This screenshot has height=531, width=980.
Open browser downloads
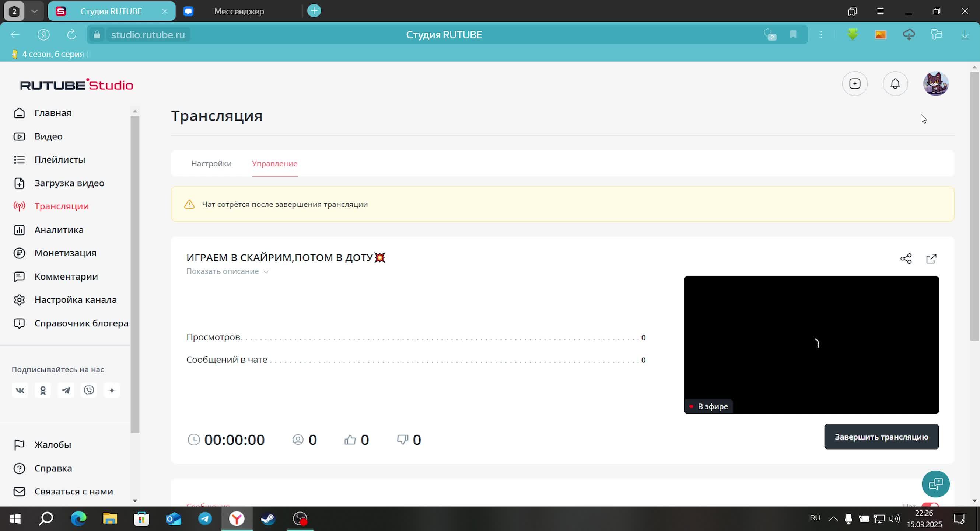tap(965, 35)
